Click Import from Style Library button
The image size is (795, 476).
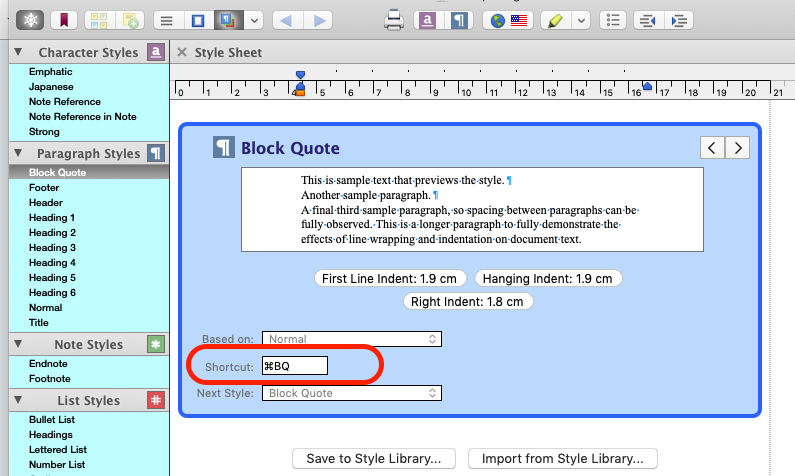(563, 459)
